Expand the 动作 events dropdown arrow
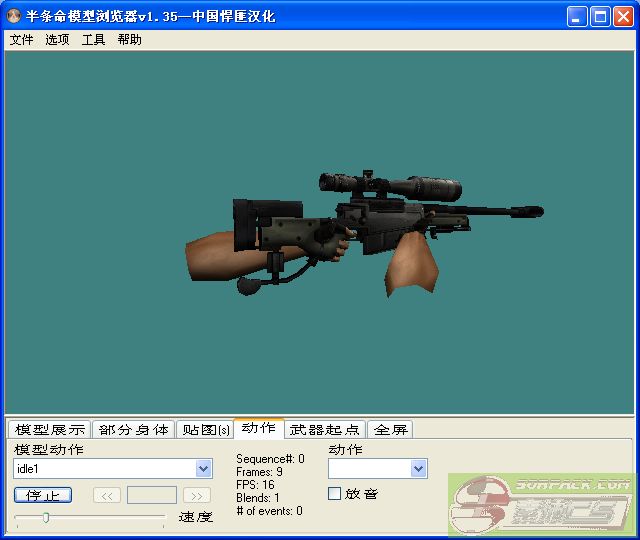 click(418, 468)
